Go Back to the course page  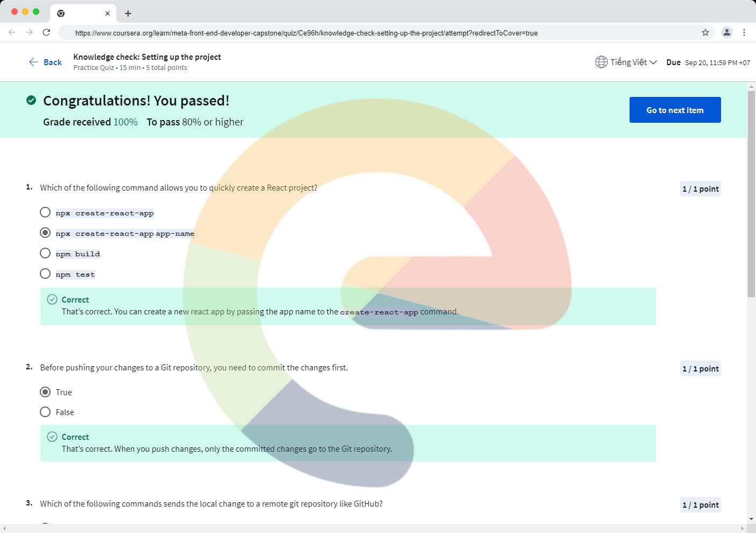[x=45, y=62]
